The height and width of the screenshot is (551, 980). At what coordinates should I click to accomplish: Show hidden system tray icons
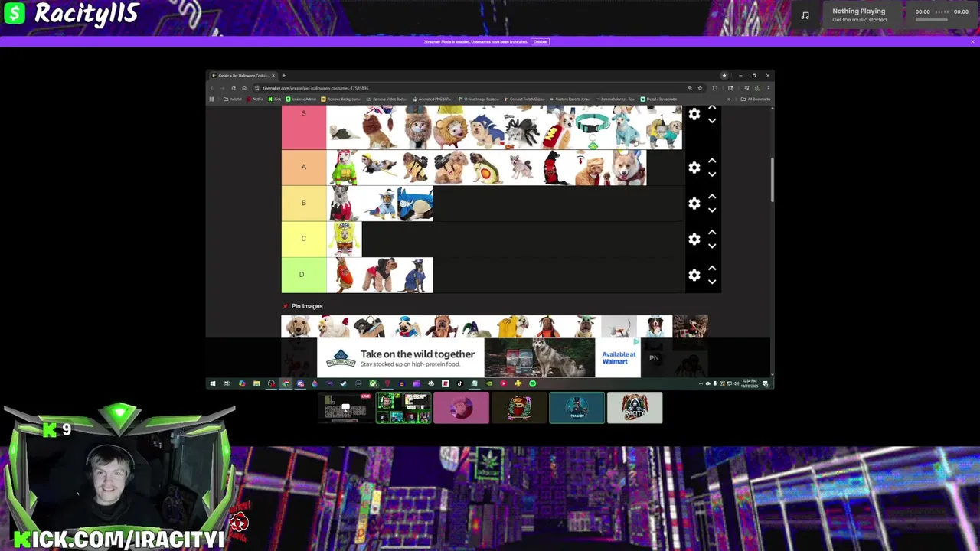[x=701, y=383]
